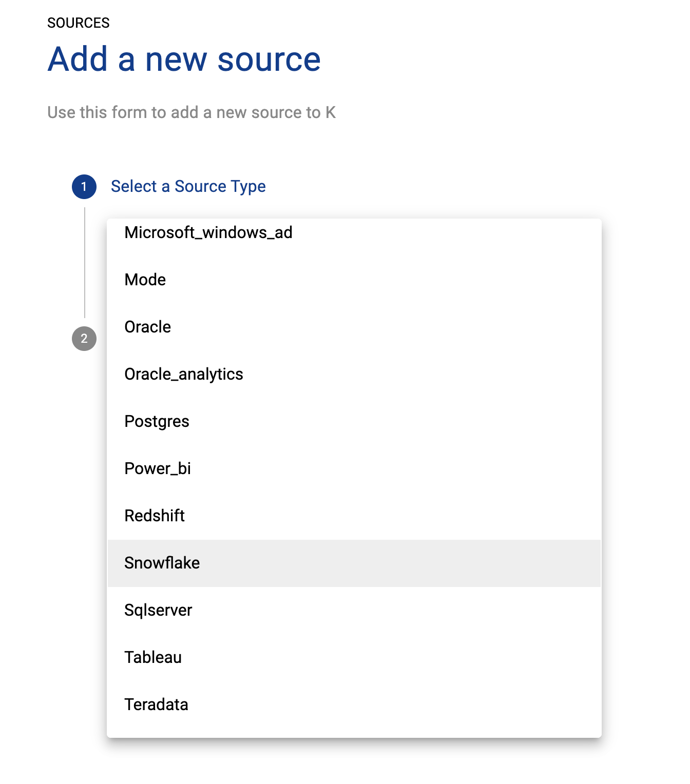Choose Sqlserver as the source type
Image resolution: width=690 pixels, height=784 pixels.
(158, 610)
